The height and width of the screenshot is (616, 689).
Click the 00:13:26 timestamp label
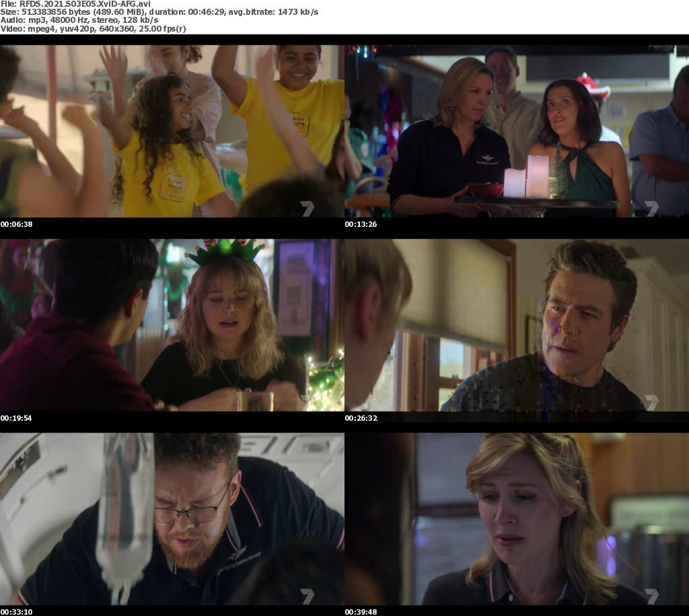point(361,224)
